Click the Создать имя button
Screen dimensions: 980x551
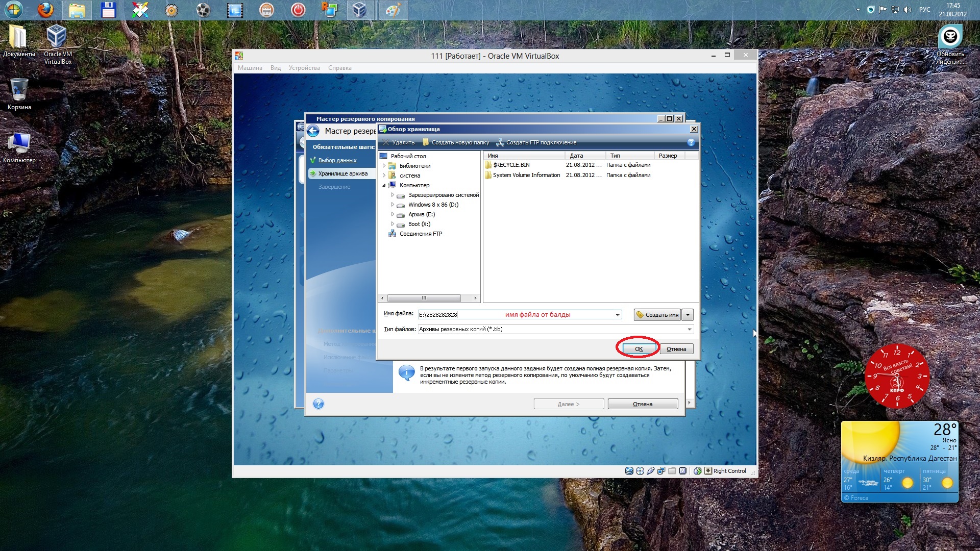point(657,315)
